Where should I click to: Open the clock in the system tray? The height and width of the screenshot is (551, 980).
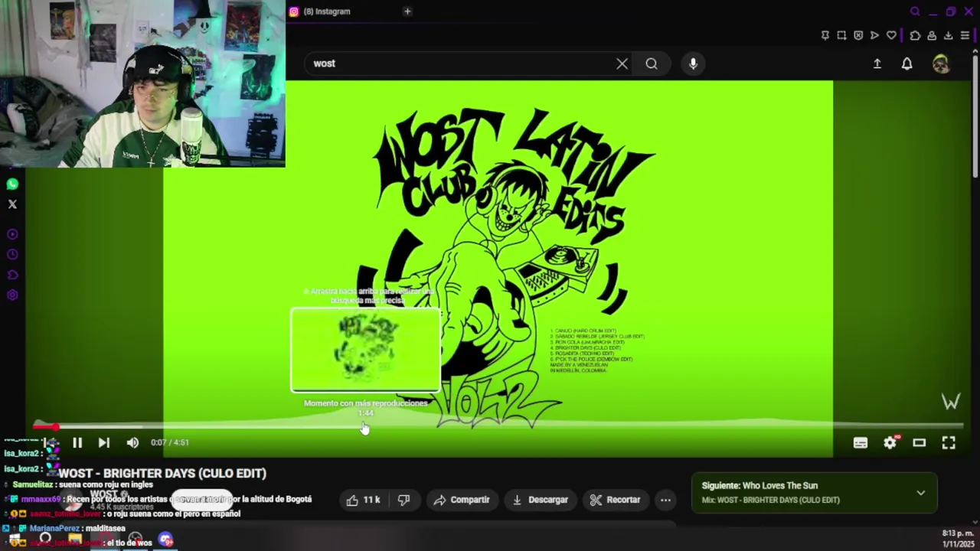coord(958,539)
